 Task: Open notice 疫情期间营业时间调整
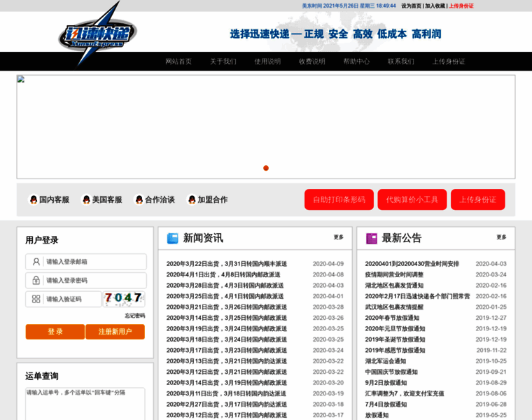394,274
